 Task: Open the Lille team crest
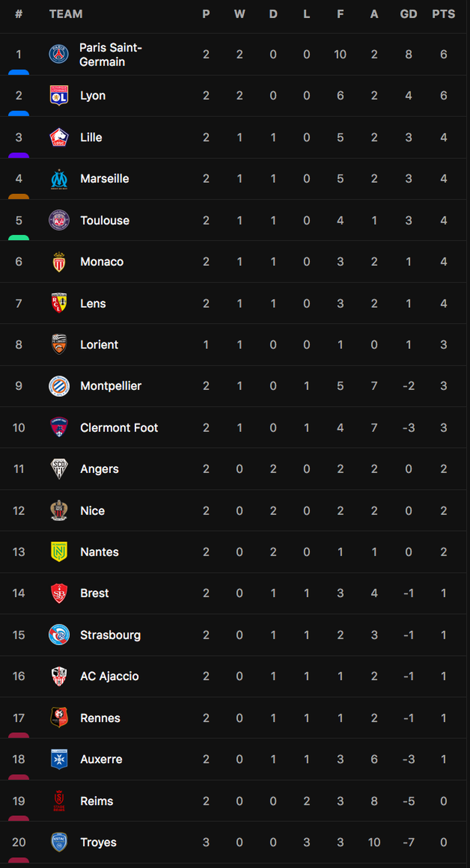[59, 137]
